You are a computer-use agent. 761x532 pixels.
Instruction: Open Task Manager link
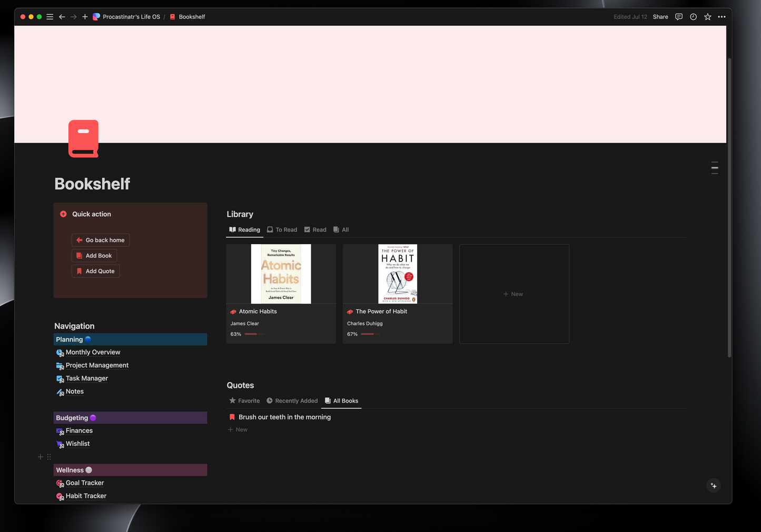(x=87, y=378)
